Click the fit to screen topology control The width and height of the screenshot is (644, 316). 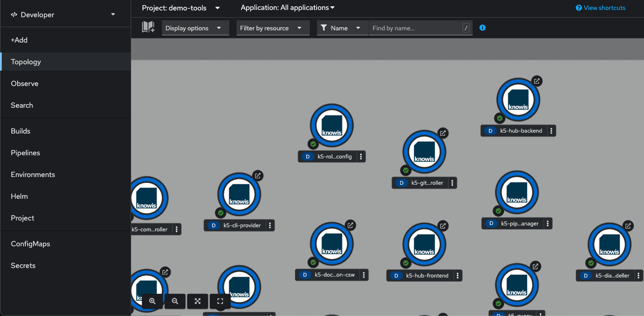[198, 301]
